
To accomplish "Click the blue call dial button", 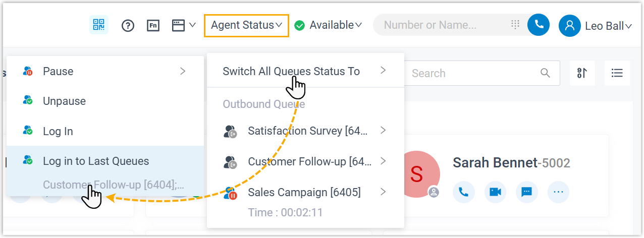I will [x=539, y=25].
